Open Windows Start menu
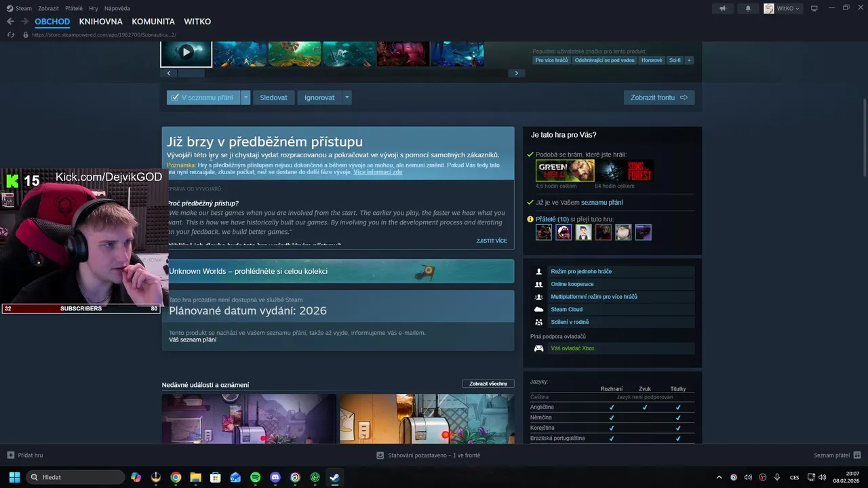The width and height of the screenshot is (868, 488). click(14, 477)
